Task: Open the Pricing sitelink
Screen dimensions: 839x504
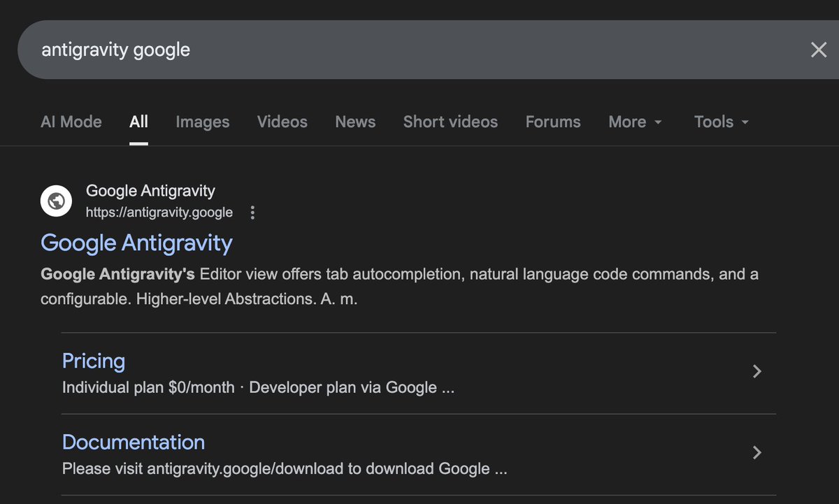Action: coord(94,361)
